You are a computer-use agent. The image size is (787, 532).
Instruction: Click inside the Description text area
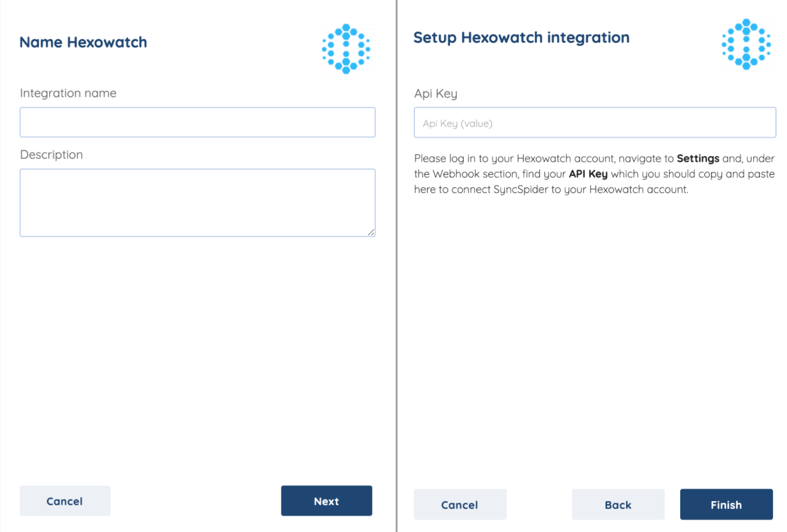pyautogui.click(x=197, y=202)
